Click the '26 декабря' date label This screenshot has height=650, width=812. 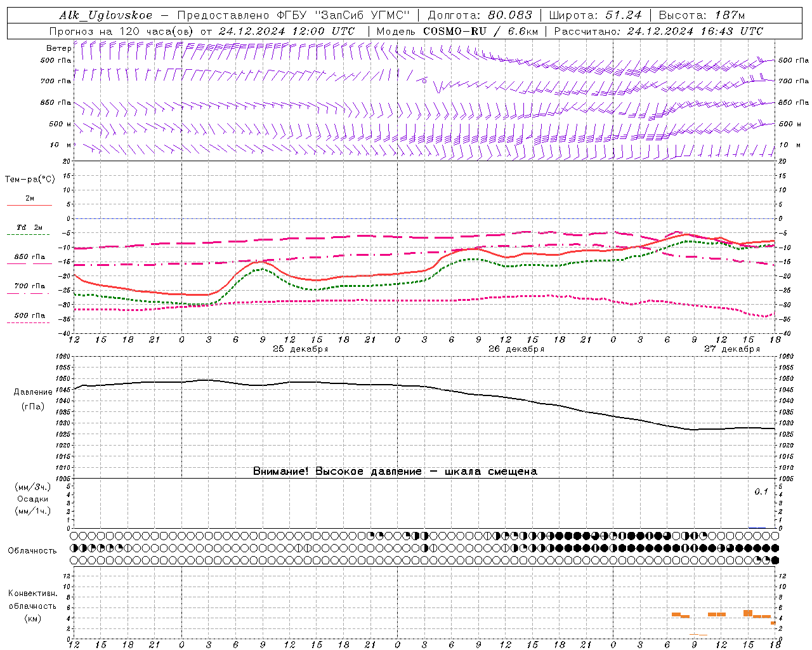click(x=516, y=349)
